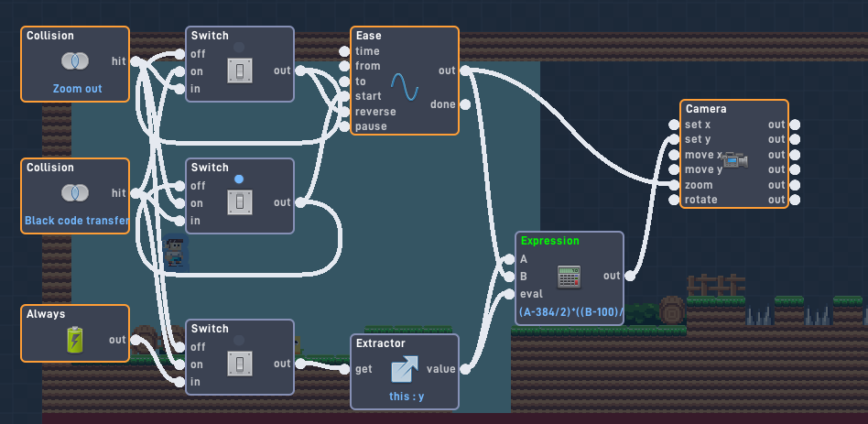Click the Ease node from input port
This screenshot has width=868, height=424.
tap(344, 67)
